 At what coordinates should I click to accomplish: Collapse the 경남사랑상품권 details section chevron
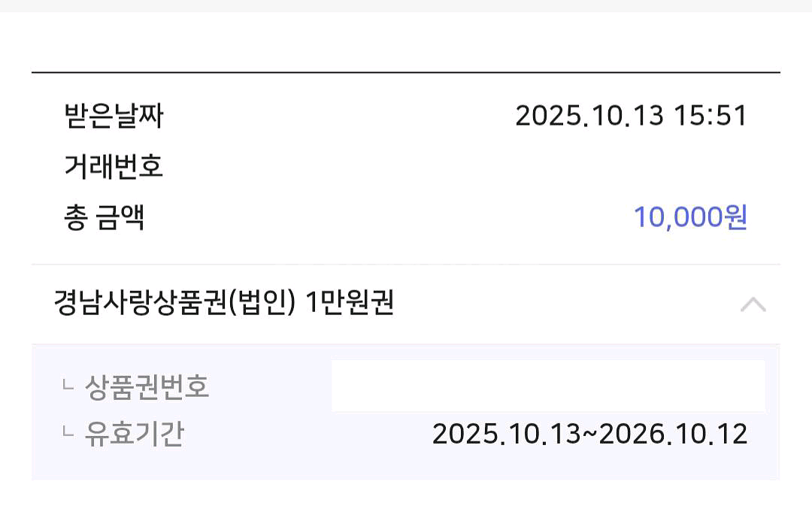click(754, 304)
